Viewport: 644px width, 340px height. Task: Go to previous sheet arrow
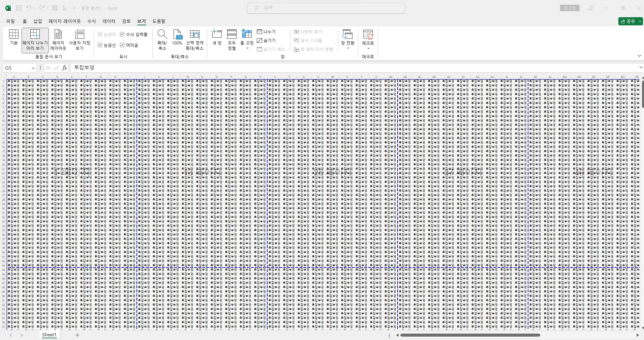tap(11, 335)
